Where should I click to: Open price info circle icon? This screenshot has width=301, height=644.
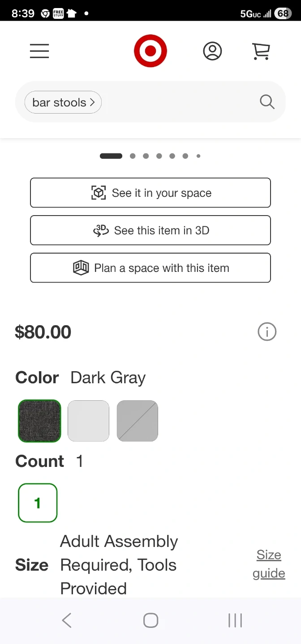(x=267, y=332)
